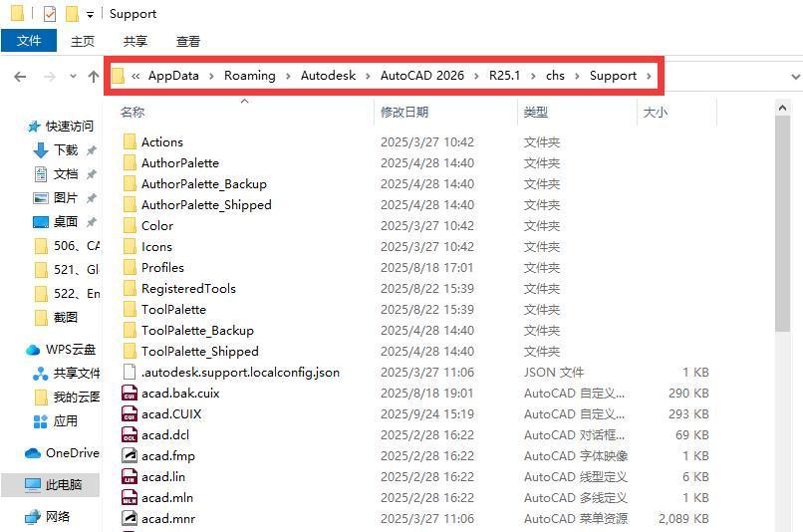Click the acad.mnr file icon
803x532 pixels.
coord(130,519)
